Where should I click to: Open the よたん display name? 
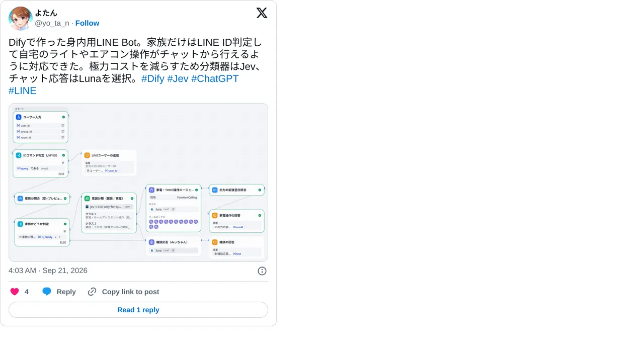(46, 13)
